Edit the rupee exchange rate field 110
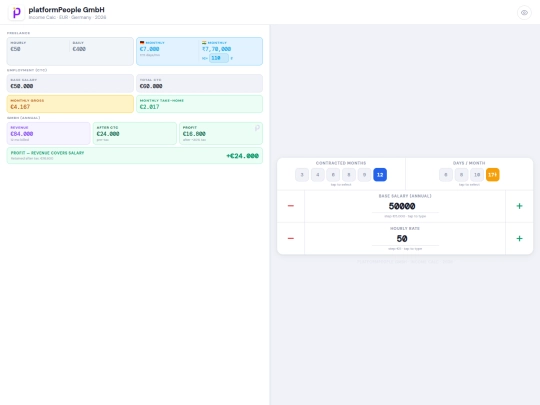The width and height of the screenshot is (540, 405). point(218,58)
